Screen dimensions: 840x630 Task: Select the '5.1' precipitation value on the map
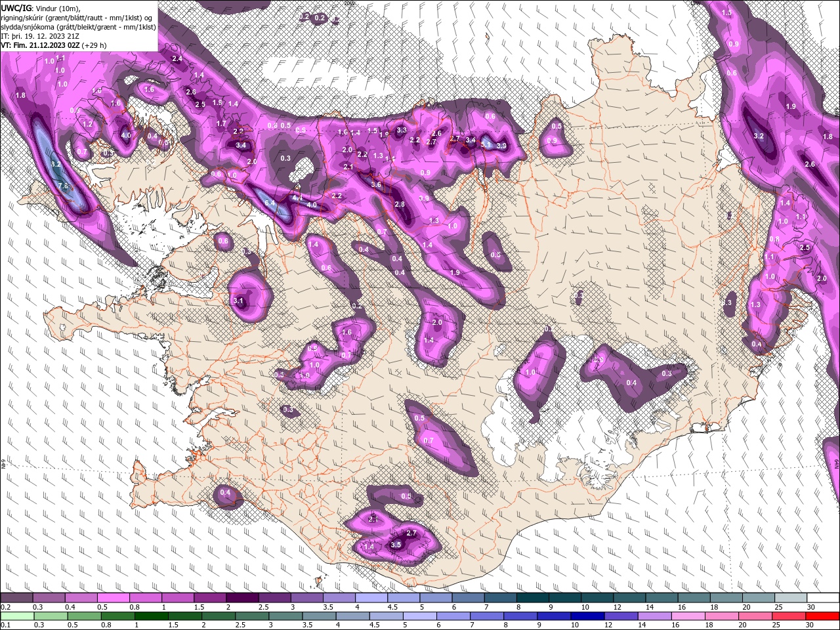(x=486, y=145)
